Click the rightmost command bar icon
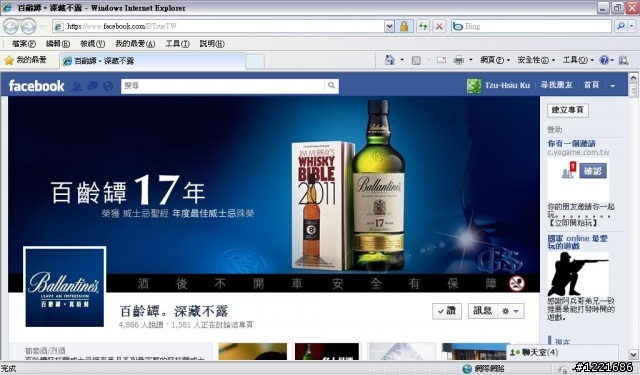Viewport: 640px width, 375px height. click(623, 60)
